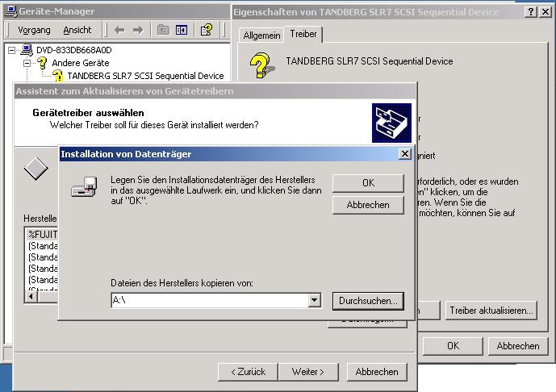Screen dimensions: 556x392
Task: Close the Installation von Datenträger dialog
Action: [x=405, y=154]
